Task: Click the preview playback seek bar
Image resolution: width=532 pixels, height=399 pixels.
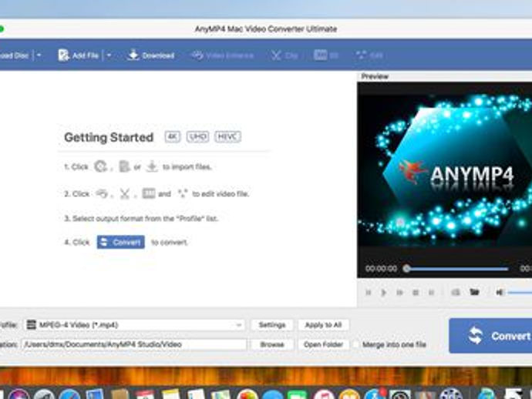Action: tap(457, 269)
